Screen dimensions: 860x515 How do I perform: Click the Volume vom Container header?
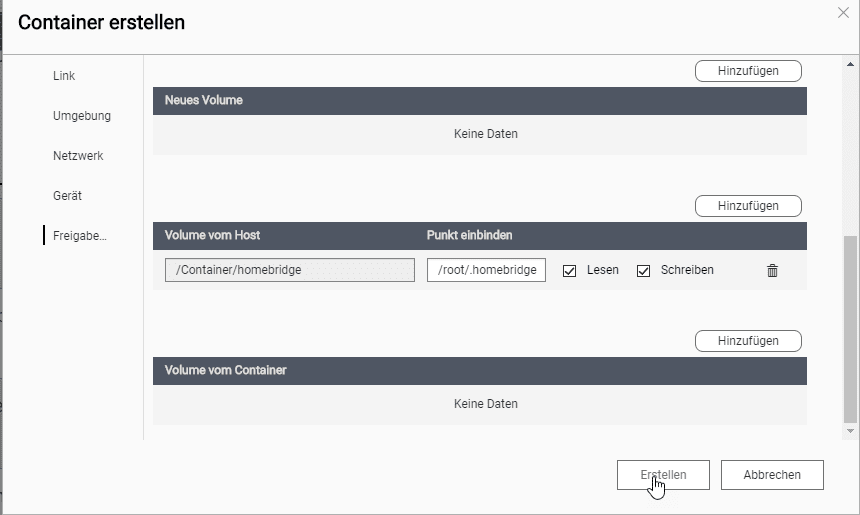225,370
